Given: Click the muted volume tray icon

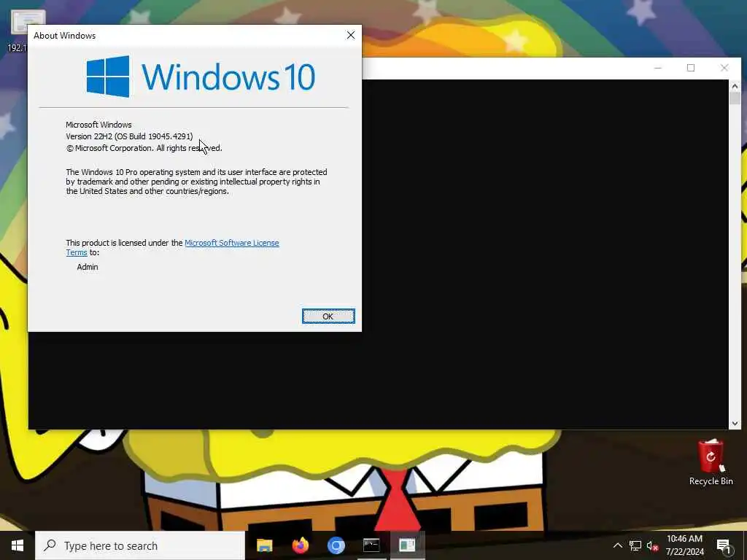Looking at the screenshot, I should (x=652, y=545).
